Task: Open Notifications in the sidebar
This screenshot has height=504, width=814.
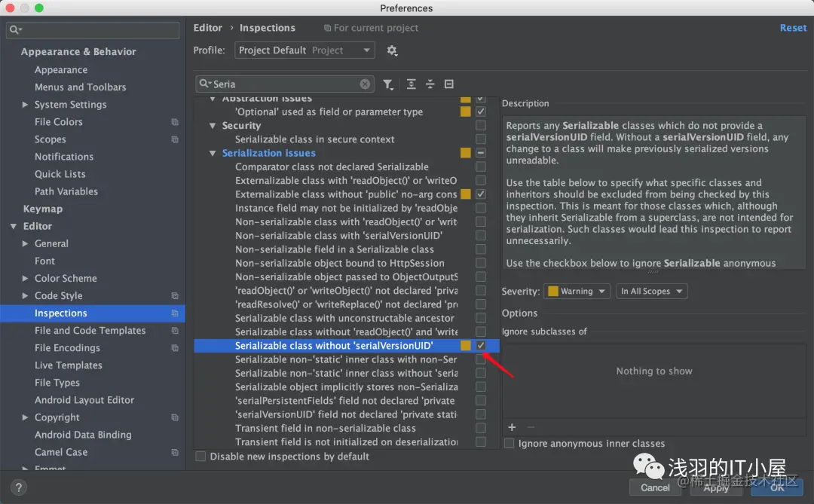Action: pos(64,157)
